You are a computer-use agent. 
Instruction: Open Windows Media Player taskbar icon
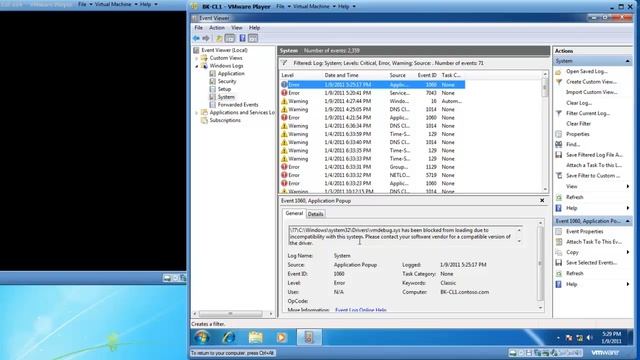[282, 337]
